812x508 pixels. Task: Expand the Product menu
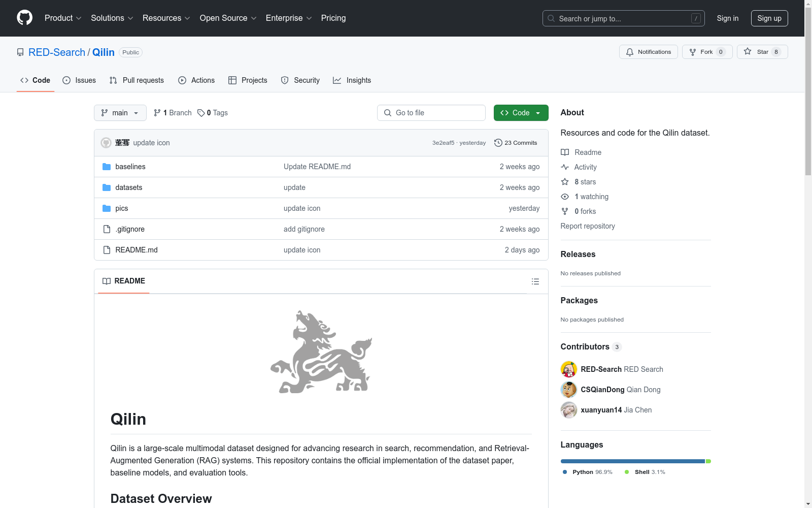63,18
